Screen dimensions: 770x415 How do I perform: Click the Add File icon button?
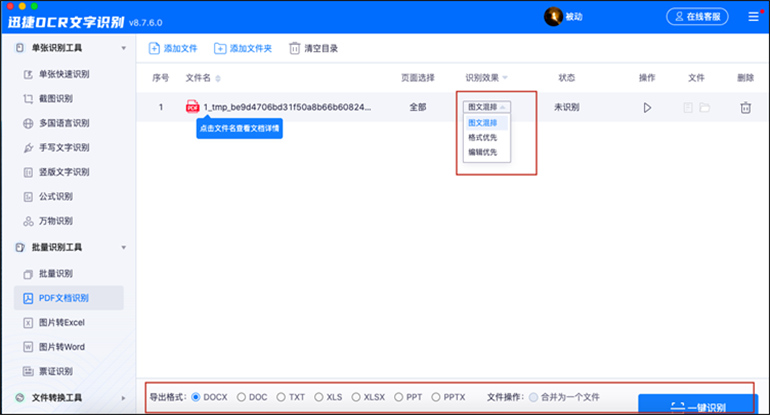click(154, 48)
